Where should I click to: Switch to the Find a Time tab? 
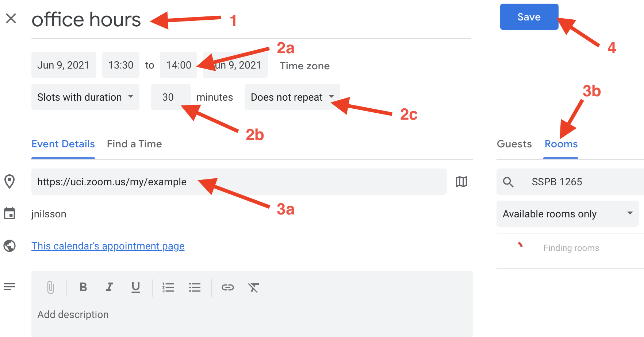click(134, 144)
